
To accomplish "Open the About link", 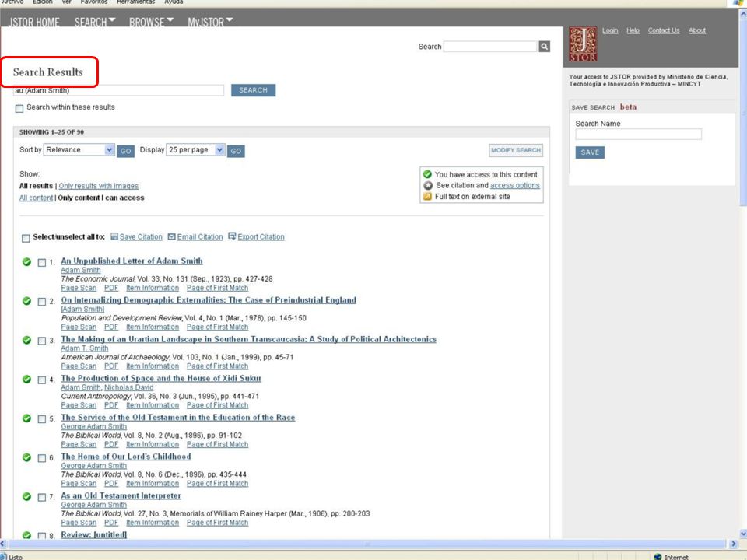I will pyautogui.click(x=697, y=30).
